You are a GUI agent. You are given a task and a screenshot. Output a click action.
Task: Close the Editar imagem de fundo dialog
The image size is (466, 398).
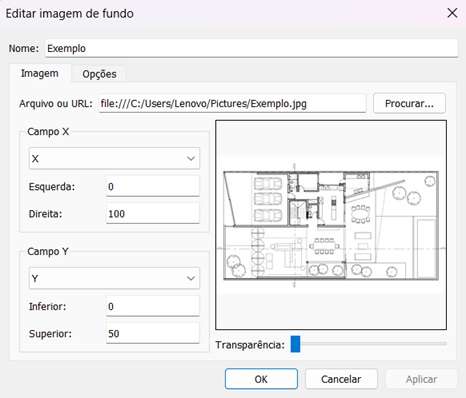pos(452,13)
